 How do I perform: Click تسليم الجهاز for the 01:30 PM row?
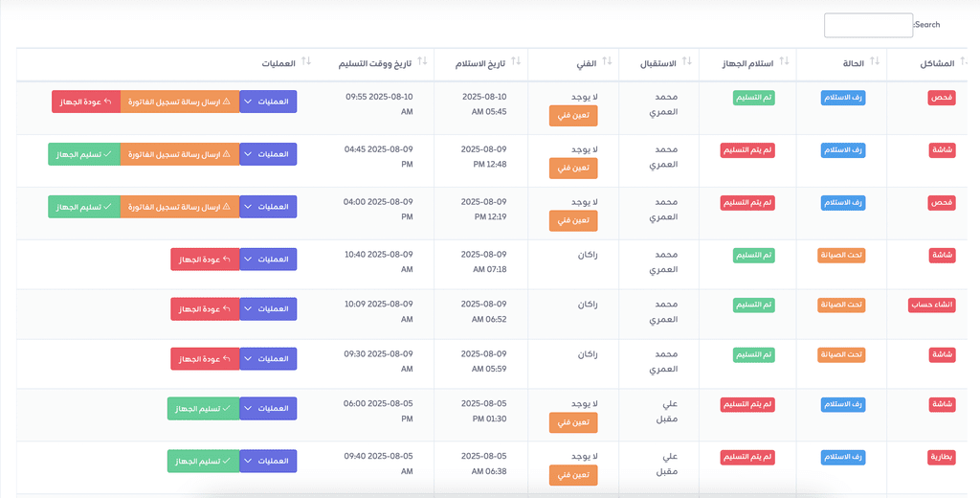pos(203,408)
